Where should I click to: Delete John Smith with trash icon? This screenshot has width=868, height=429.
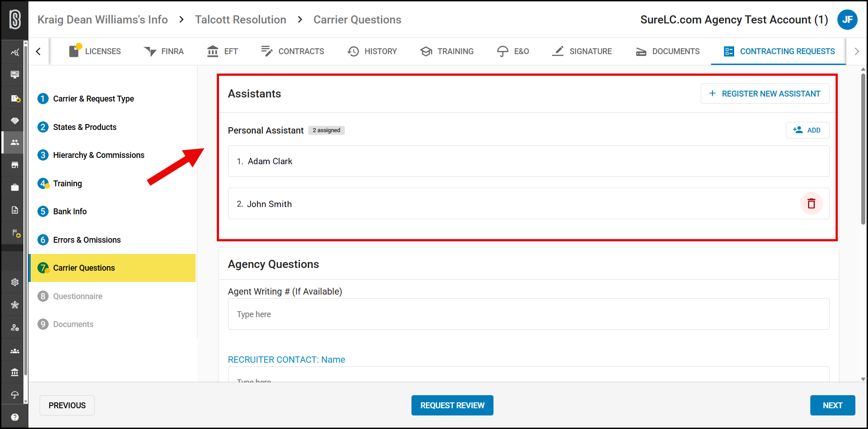tap(811, 203)
